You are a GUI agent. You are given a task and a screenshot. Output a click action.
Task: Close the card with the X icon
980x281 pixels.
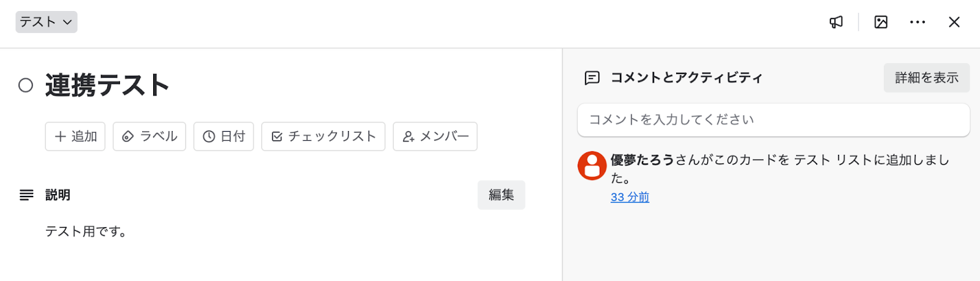tap(954, 22)
